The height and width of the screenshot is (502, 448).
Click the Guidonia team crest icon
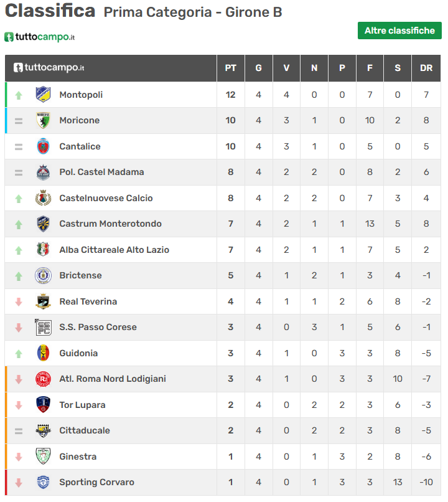[x=42, y=353]
